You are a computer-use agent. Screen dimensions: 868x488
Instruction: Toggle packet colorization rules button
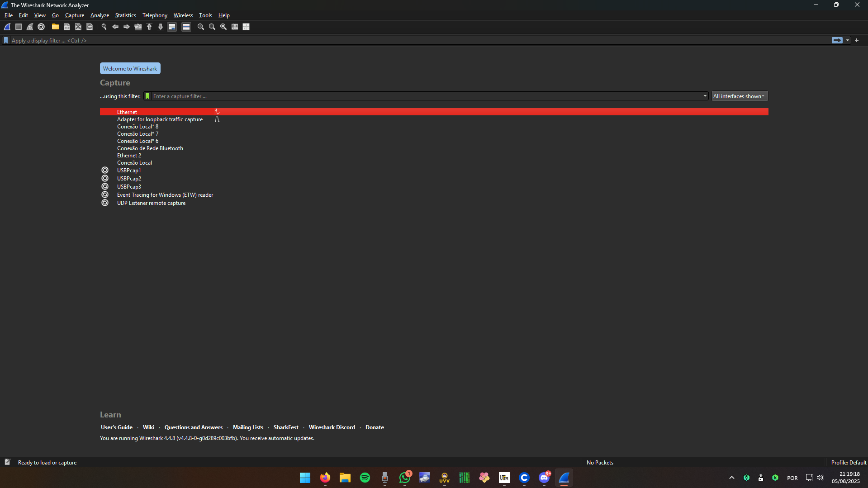pos(186,27)
